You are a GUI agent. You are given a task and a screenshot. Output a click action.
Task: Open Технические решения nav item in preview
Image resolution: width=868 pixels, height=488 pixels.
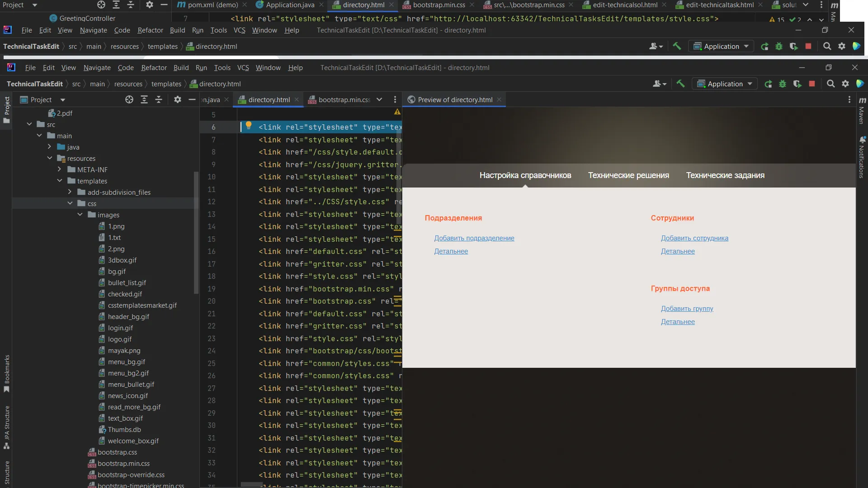(628, 175)
